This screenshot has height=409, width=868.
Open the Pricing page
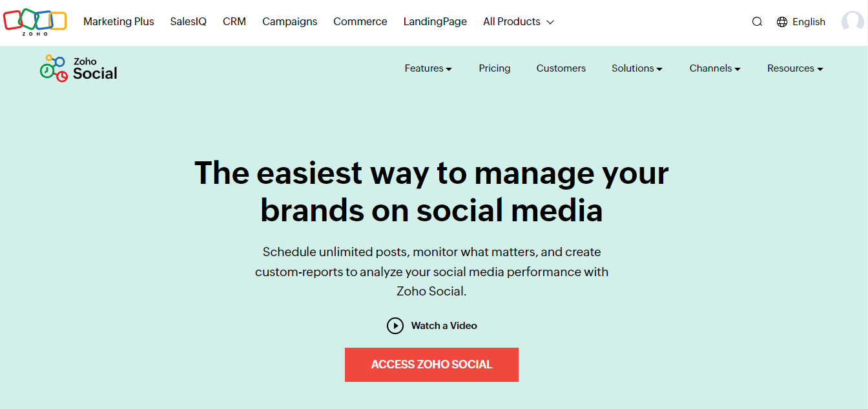click(x=495, y=68)
